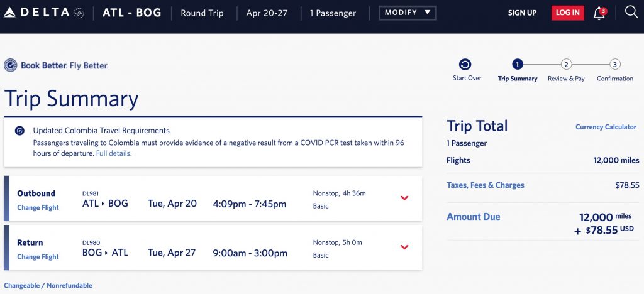Image resolution: width=644 pixels, height=294 pixels.
Task: Open the Currency Calculator
Action: coord(606,127)
